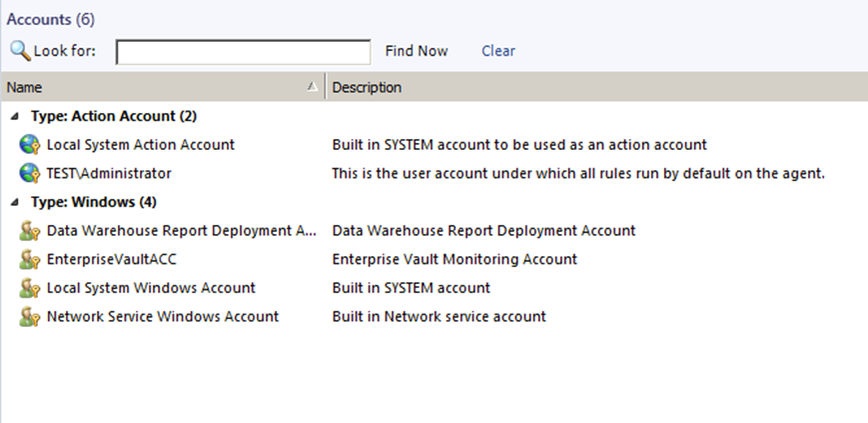Click the Local System Windows Account icon
The image size is (868, 423).
point(29,288)
